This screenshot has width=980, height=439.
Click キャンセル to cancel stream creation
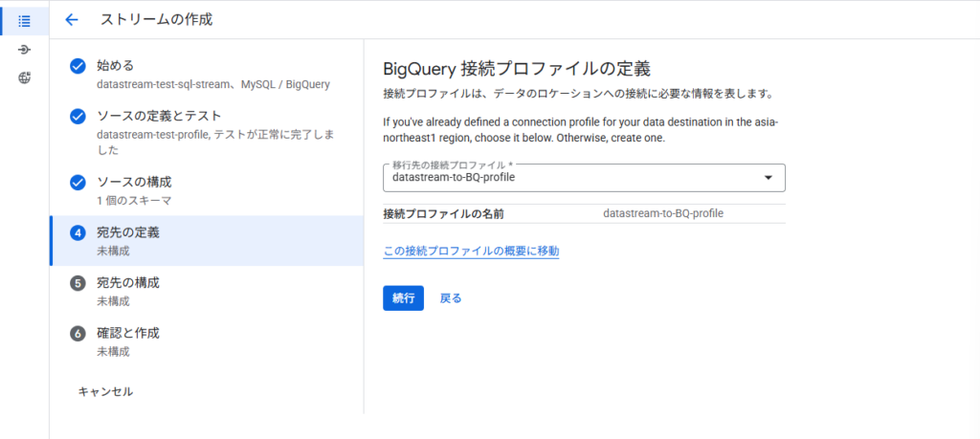(105, 391)
